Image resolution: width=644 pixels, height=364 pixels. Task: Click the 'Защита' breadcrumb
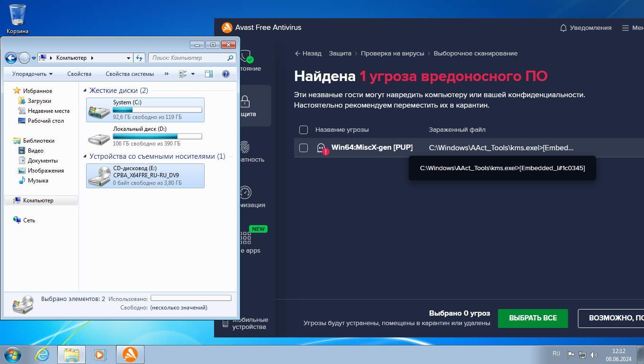340,54
